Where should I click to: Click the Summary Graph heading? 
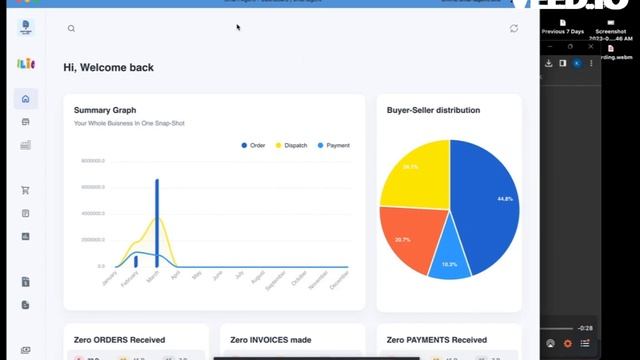(x=105, y=110)
